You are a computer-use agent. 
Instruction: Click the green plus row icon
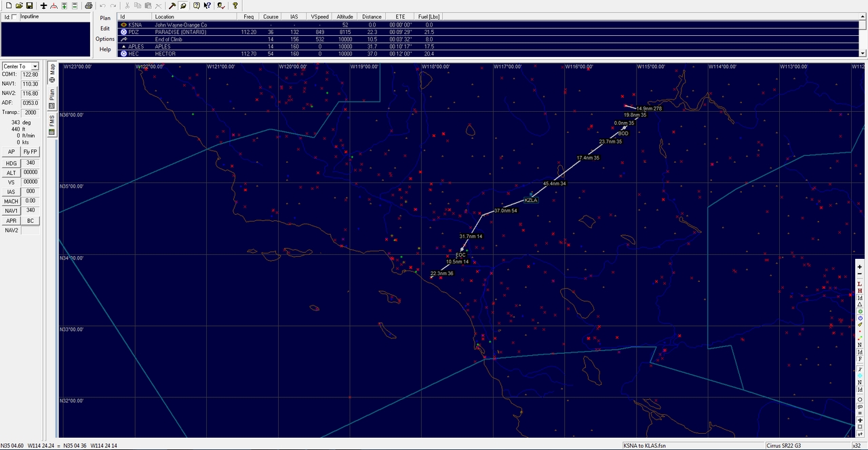click(64, 5)
